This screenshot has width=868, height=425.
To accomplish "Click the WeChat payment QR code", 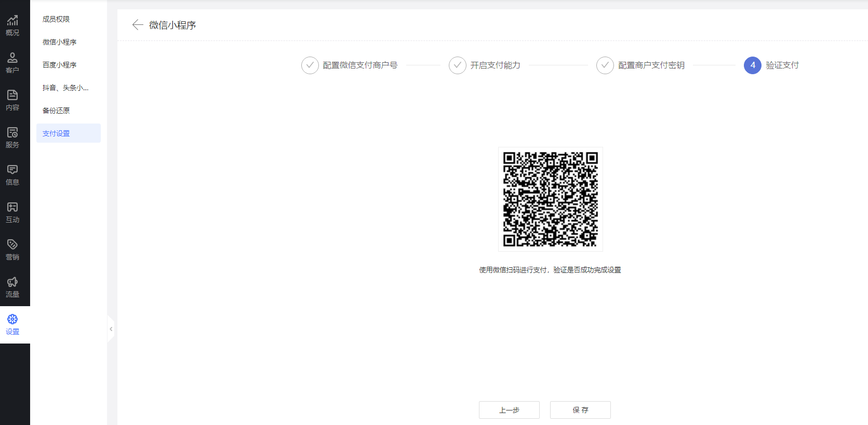I will click(x=551, y=199).
